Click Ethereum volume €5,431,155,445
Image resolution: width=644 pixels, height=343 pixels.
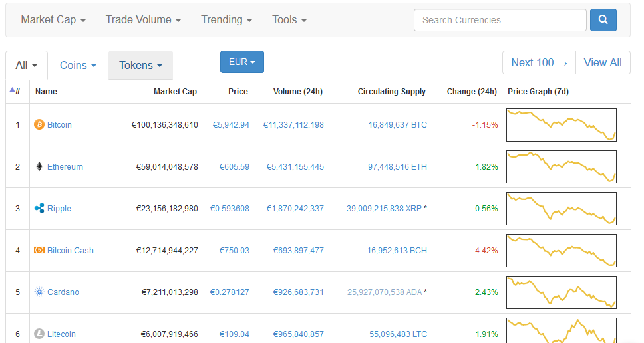click(295, 167)
